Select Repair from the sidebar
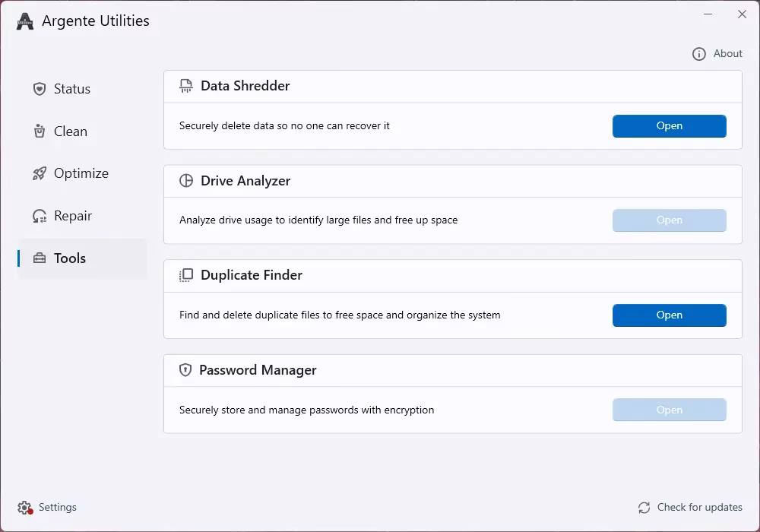The height and width of the screenshot is (532, 760). [72, 216]
